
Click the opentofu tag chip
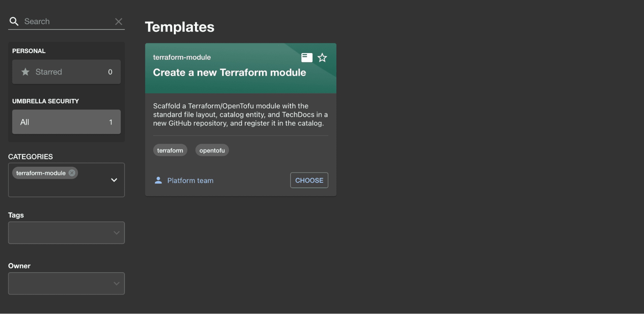pos(212,150)
